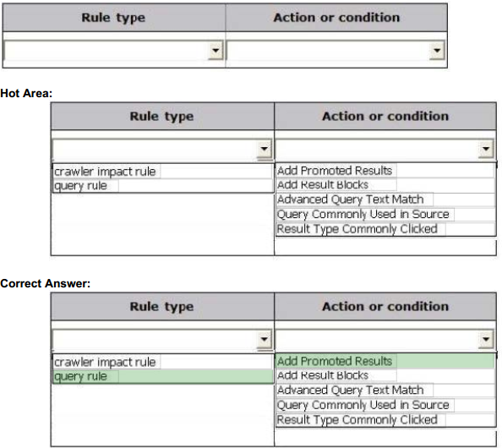Viewport: 502px width, 448px height.
Task: Select 'crawler impact rule' in Correct Answer list
Action: tap(162, 362)
